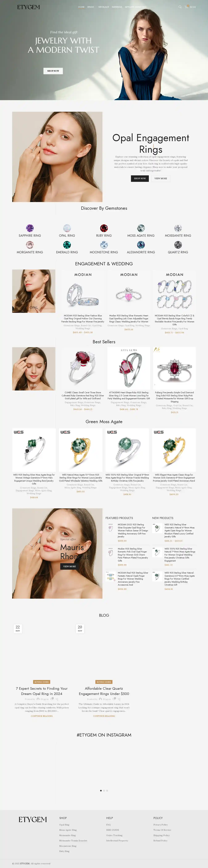
Task: Open the shopping cart icon
Action: (x=186, y=7)
